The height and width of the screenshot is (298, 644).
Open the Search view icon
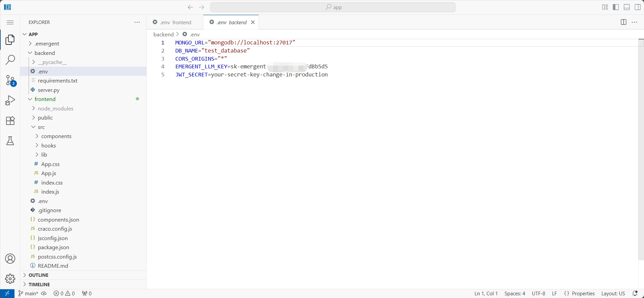point(10,60)
